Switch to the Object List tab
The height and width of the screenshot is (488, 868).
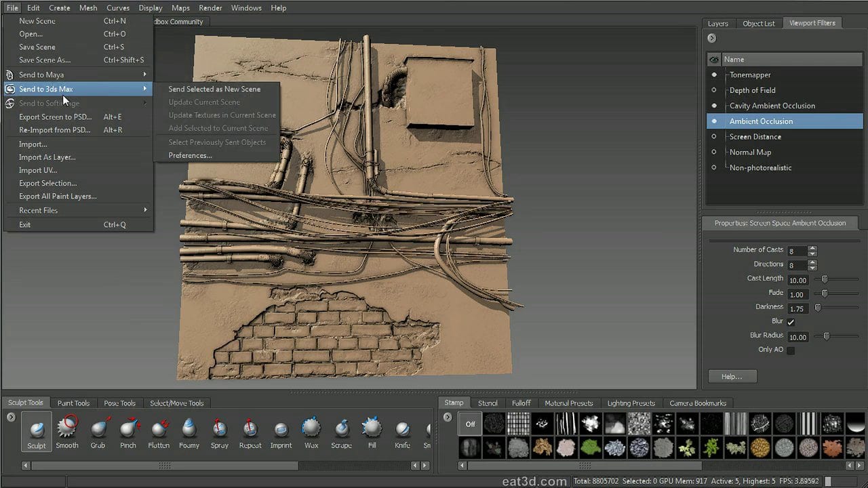[758, 23]
